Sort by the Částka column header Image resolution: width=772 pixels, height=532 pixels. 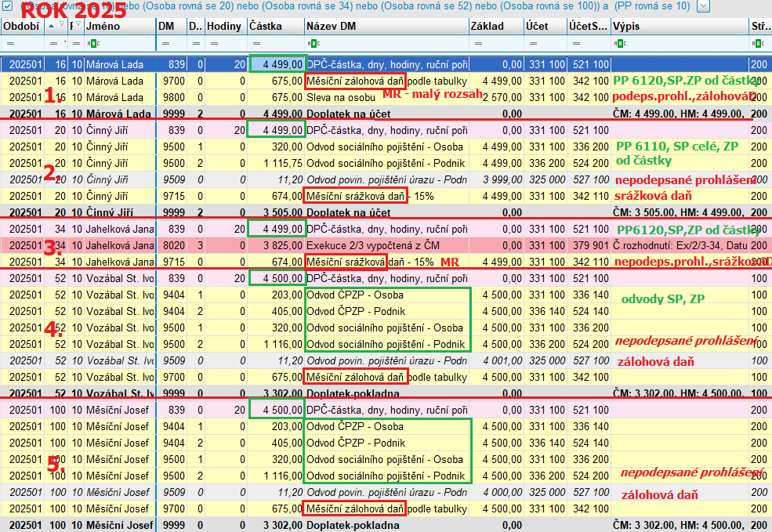click(x=275, y=26)
